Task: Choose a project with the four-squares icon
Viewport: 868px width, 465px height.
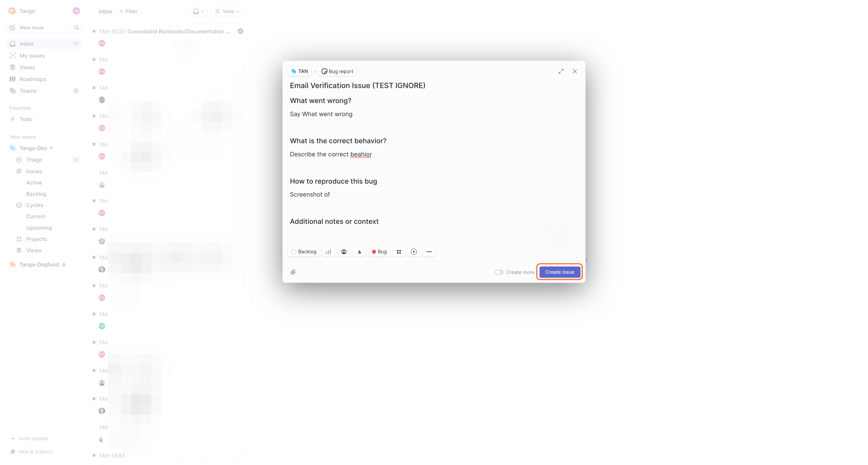Action: [399, 252]
